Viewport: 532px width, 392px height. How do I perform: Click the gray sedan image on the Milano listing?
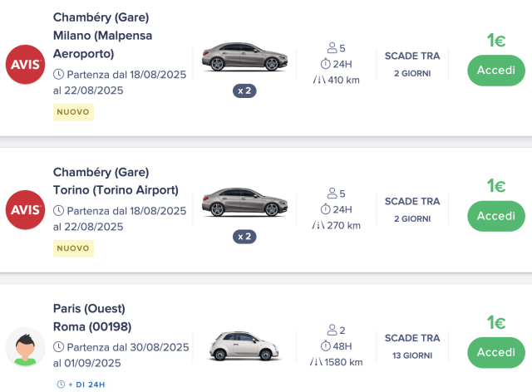(x=244, y=57)
